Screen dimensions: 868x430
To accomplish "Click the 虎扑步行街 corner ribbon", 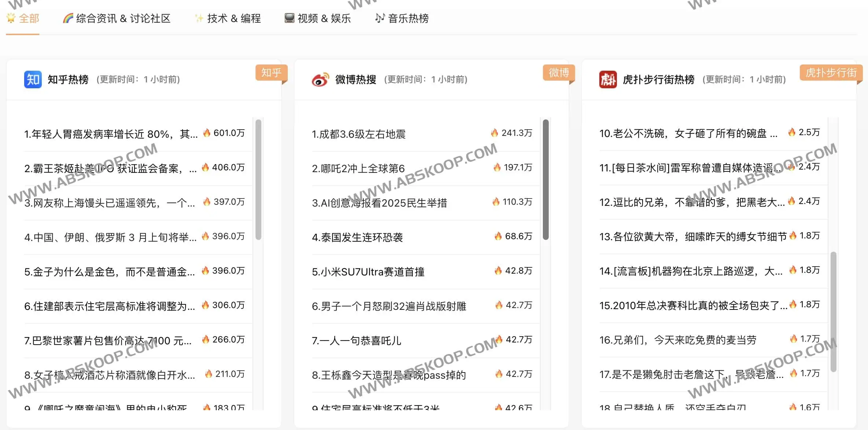I will (x=830, y=73).
